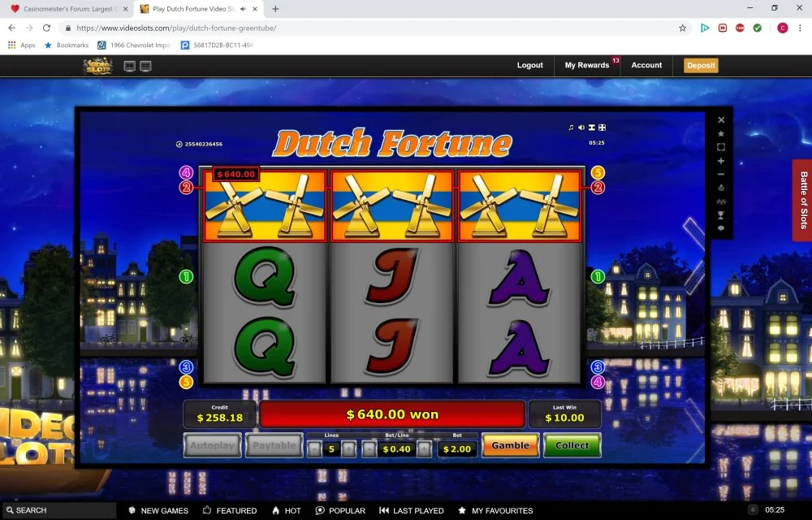This screenshot has height=520, width=812.
Task: Mute the Dutch Fortune tab audio icon
Action: 244,9
